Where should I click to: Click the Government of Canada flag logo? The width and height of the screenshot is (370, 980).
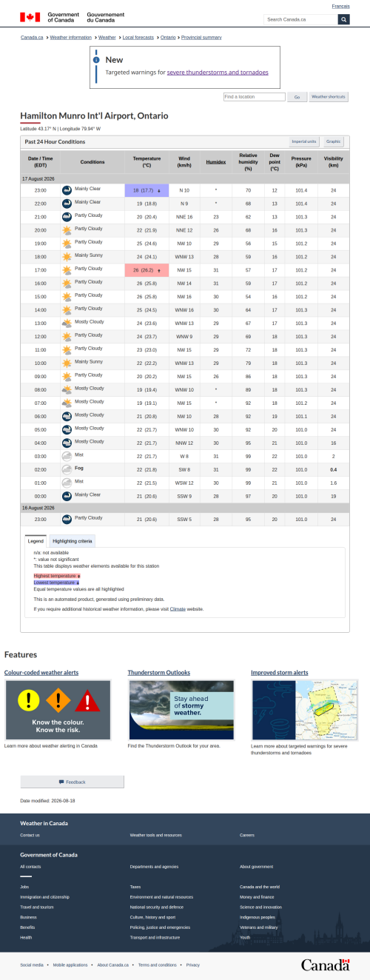click(71, 17)
